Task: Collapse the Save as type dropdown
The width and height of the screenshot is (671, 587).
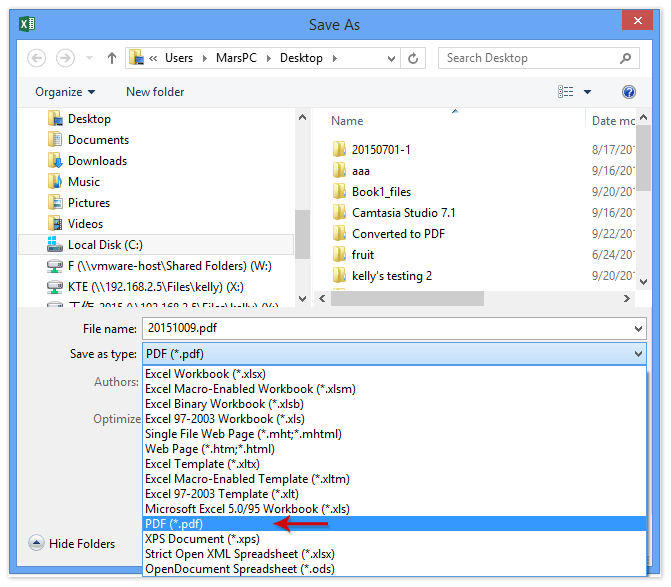Action: (638, 354)
